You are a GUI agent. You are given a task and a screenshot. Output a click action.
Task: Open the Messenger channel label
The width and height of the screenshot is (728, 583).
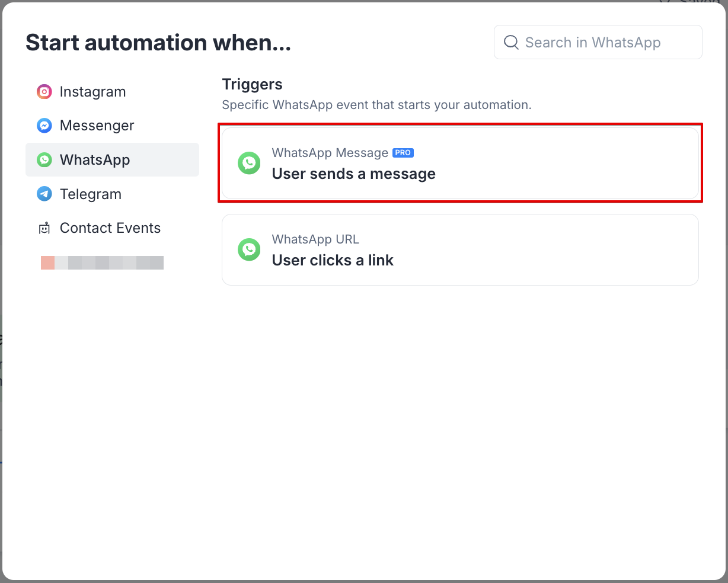point(97,126)
